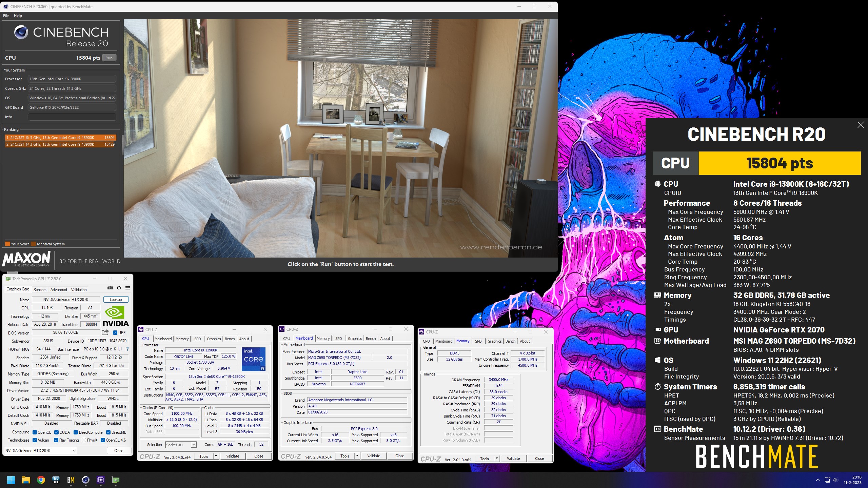Switch to GPU-Z from taskbar icon
This screenshot has height=488, width=868.
tap(116, 480)
